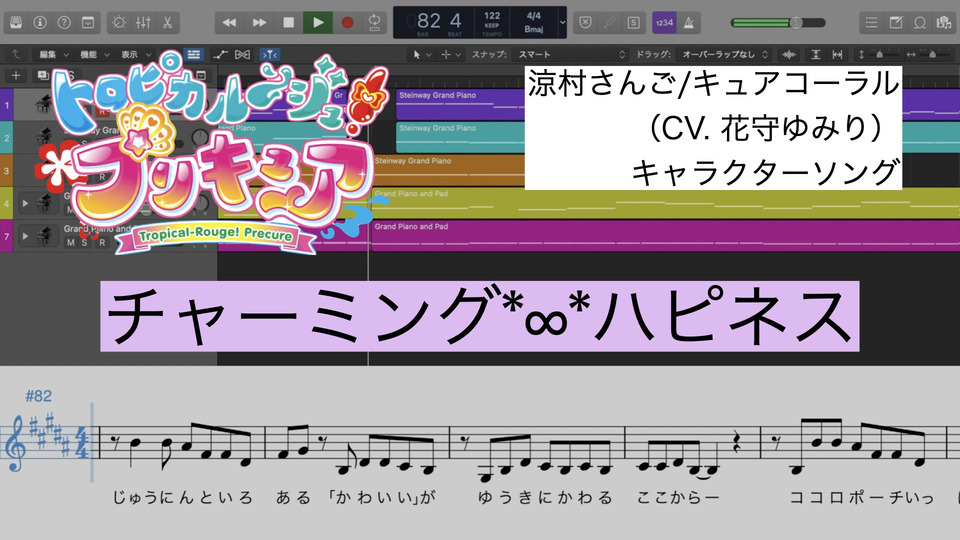Image resolution: width=960 pixels, height=540 pixels.
Task: Click the green Play button
Action: [318, 23]
